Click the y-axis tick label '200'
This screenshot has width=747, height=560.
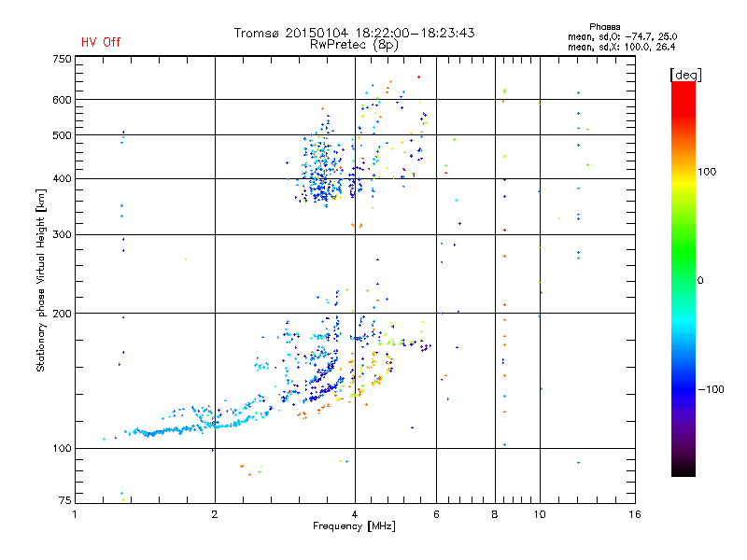[62, 314]
